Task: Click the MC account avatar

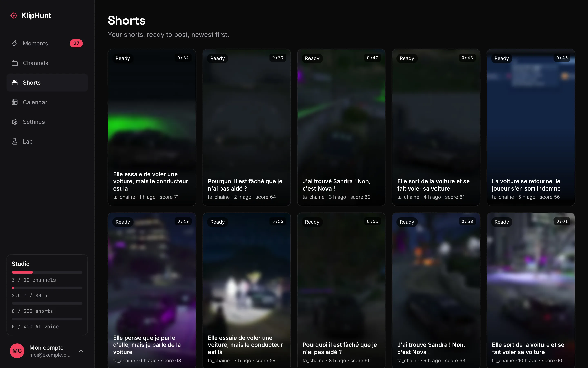Action: [x=17, y=351]
